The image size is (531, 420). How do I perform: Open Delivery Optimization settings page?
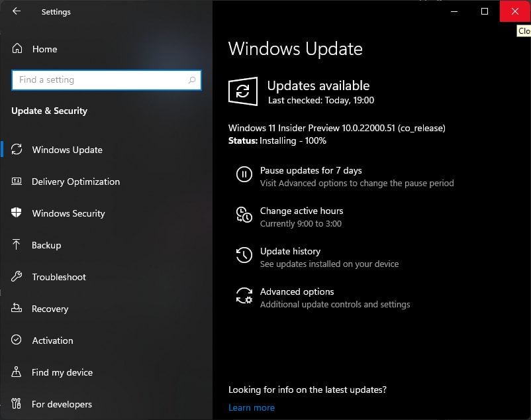[x=75, y=182]
